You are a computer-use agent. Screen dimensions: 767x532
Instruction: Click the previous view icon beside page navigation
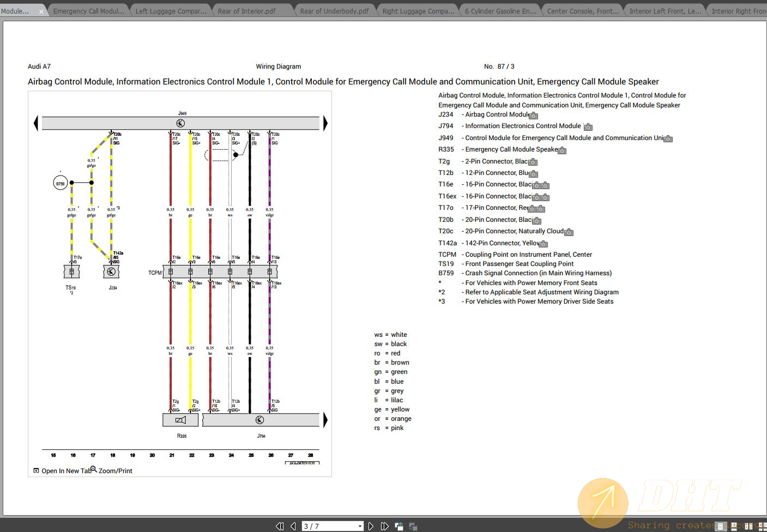[x=399, y=526]
